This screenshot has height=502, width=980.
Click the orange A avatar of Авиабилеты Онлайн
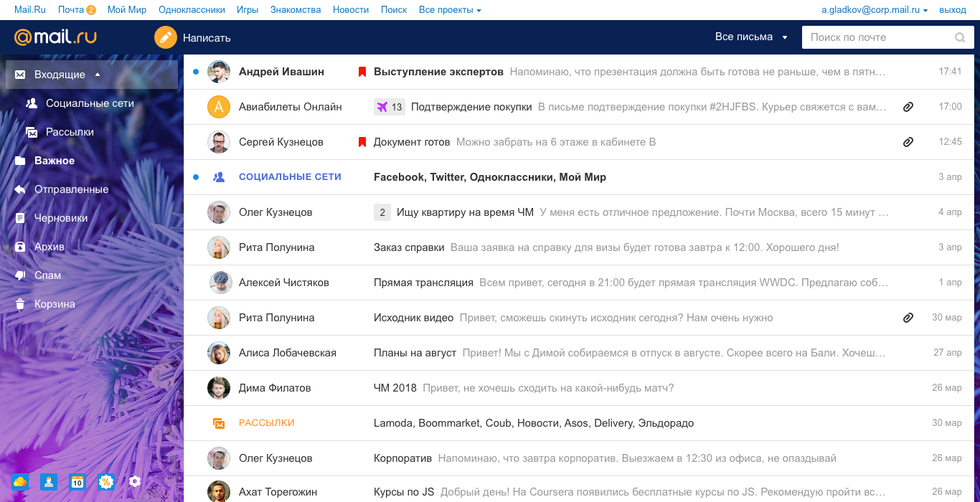pyautogui.click(x=219, y=107)
